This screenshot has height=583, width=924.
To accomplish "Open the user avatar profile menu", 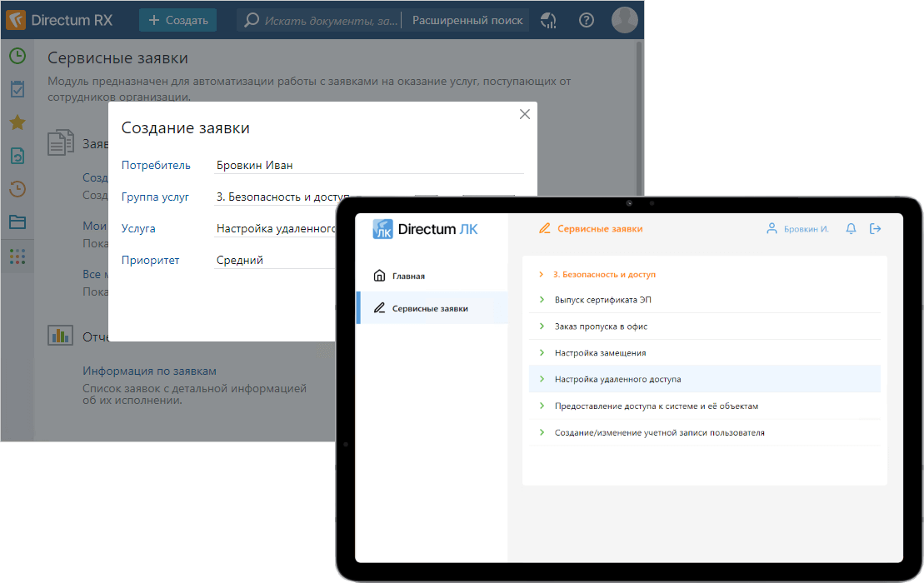I will click(625, 20).
